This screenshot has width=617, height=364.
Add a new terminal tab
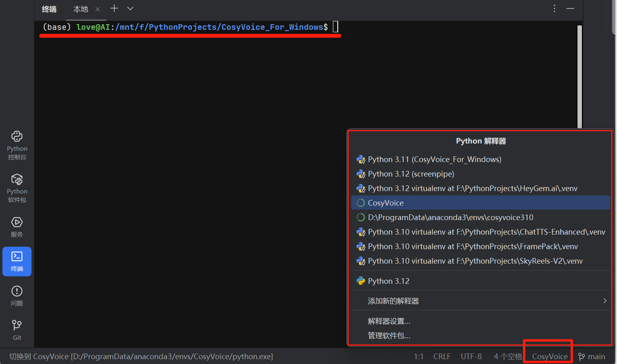point(114,8)
